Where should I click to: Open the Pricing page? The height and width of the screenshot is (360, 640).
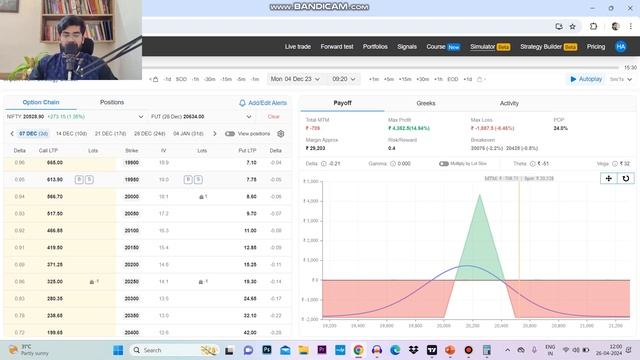[x=596, y=47]
